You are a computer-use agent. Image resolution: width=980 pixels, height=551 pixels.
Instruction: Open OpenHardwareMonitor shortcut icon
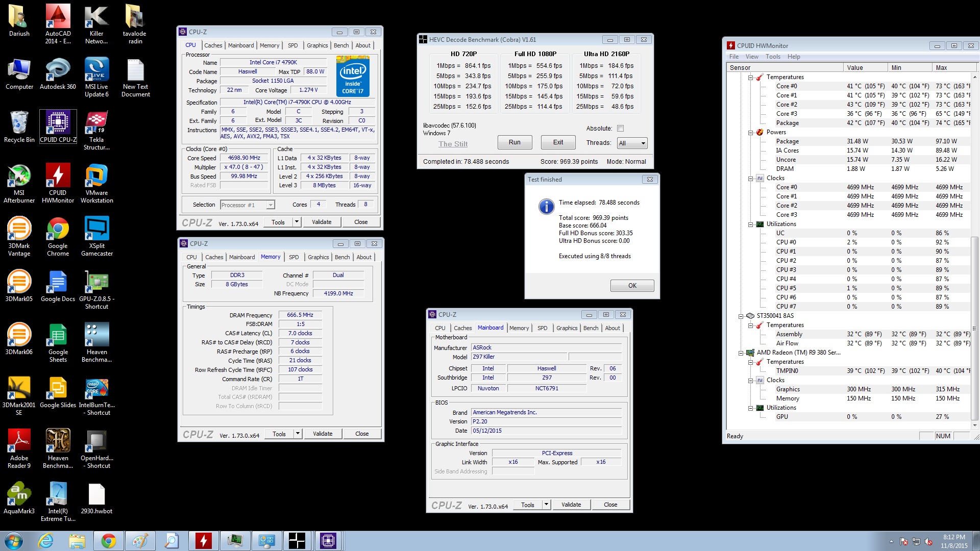coord(96,449)
